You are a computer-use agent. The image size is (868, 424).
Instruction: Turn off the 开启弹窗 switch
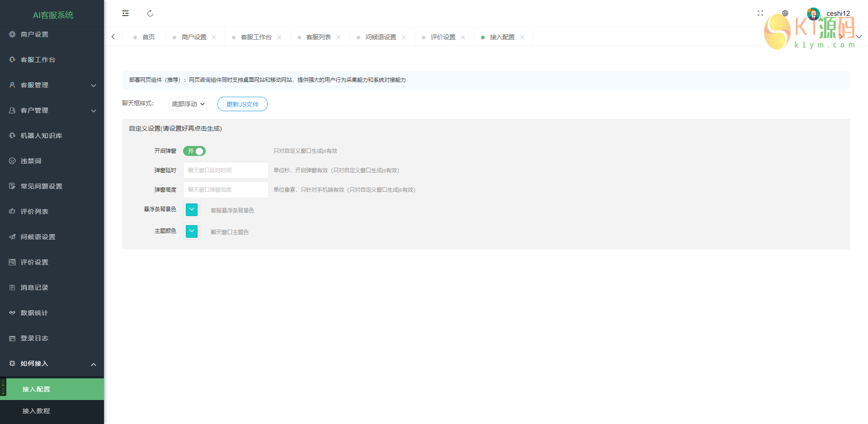(194, 151)
